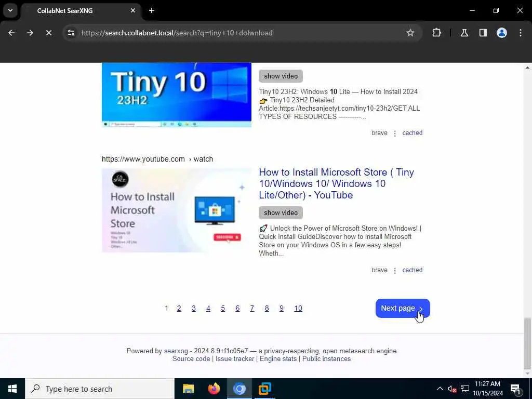Go to results page 2
This screenshot has width=532, height=399.
pyautogui.click(x=179, y=309)
